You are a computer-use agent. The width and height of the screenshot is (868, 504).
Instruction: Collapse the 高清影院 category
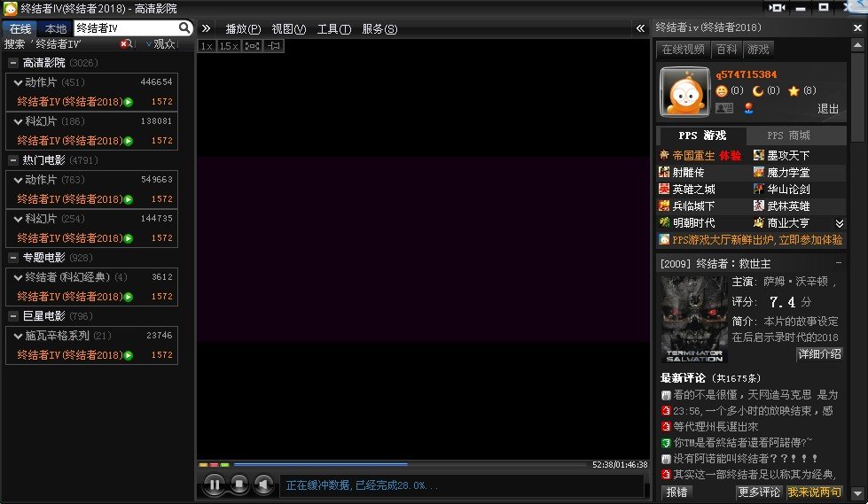pyautogui.click(x=14, y=63)
